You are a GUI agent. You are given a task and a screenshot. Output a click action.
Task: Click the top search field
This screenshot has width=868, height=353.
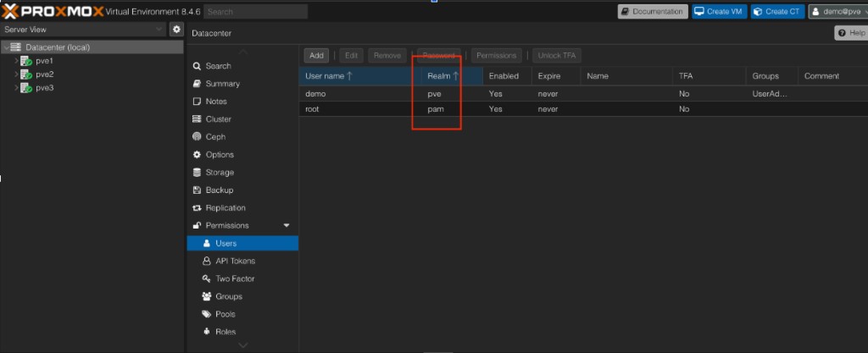pos(255,12)
